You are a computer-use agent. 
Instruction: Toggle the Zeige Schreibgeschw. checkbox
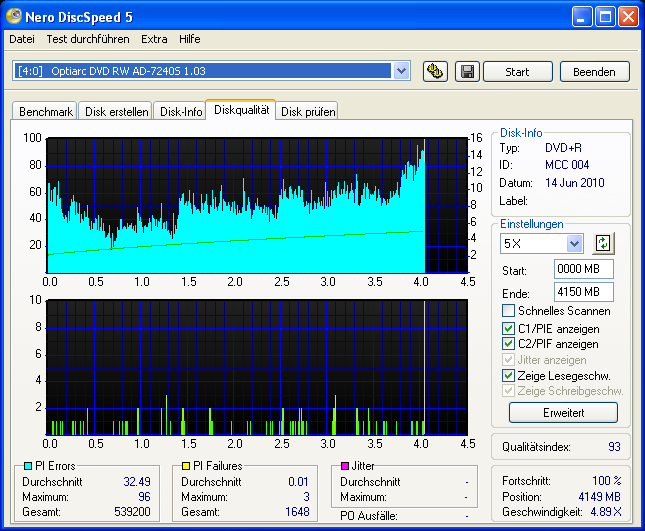tap(508, 390)
